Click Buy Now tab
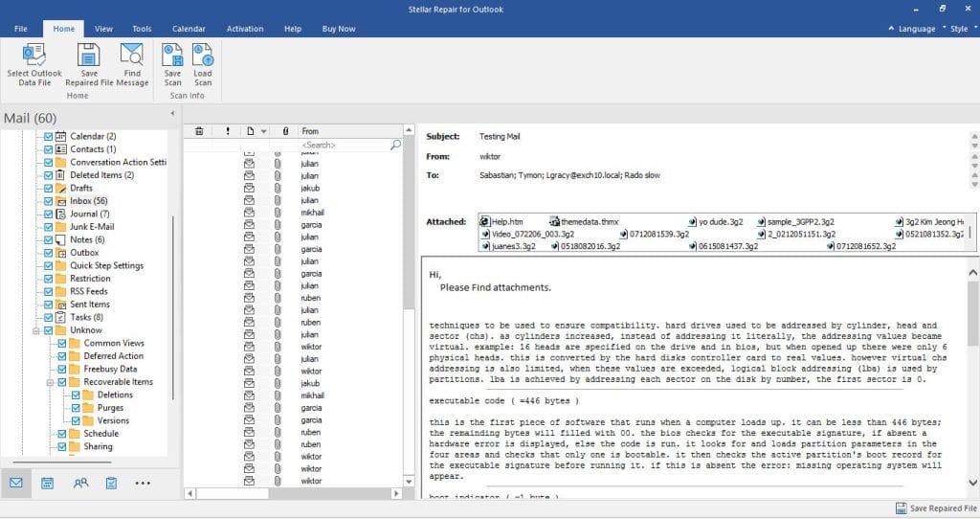This screenshot has height=519, width=980. click(x=339, y=29)
